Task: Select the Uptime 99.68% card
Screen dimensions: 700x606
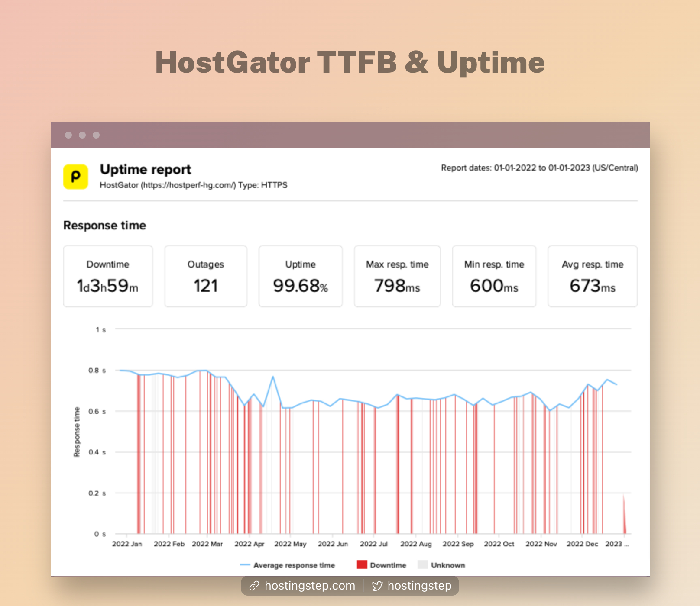Action: [301, 276]
